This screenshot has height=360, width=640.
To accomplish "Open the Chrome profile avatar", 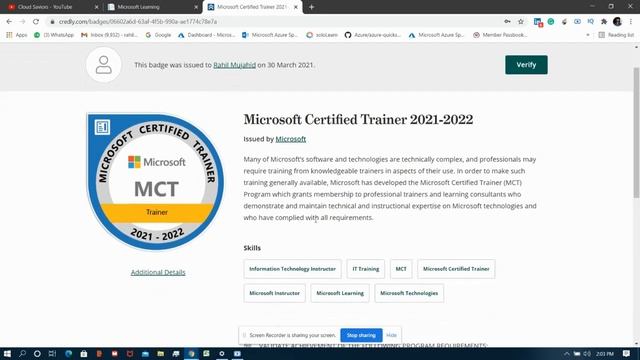I will [x=617, y=22].
